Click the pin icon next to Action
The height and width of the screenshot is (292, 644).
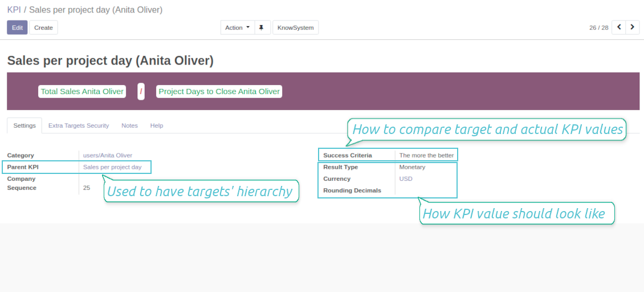(x=261, y=27)
